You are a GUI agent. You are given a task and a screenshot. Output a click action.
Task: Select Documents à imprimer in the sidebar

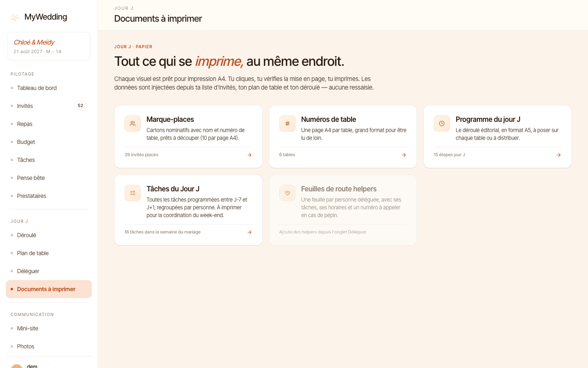pos(49,289)
